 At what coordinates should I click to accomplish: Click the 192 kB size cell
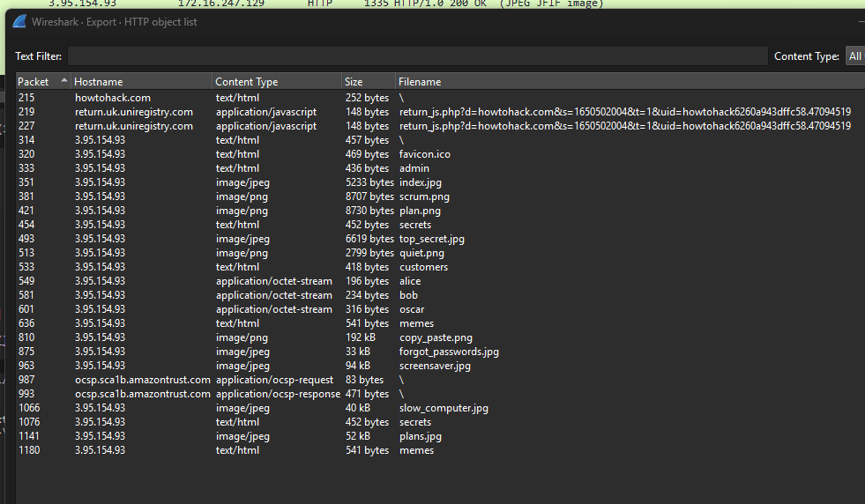pyautogui.click(x=361, y=337)
